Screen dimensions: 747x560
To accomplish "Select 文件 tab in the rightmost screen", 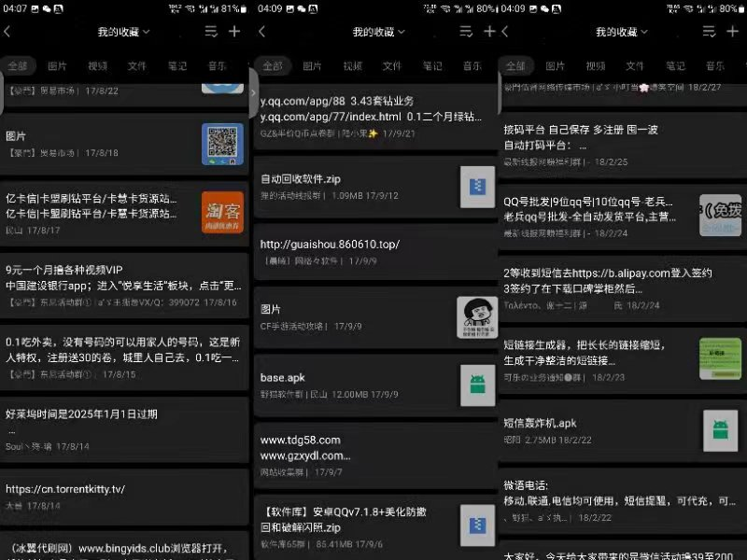I will pyautogui.click(x=635, y=66).
